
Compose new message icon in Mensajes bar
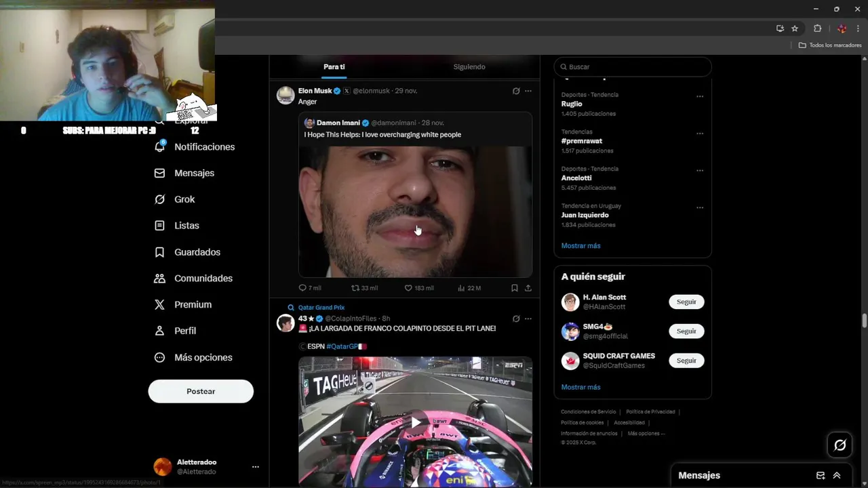click(821, 476)
